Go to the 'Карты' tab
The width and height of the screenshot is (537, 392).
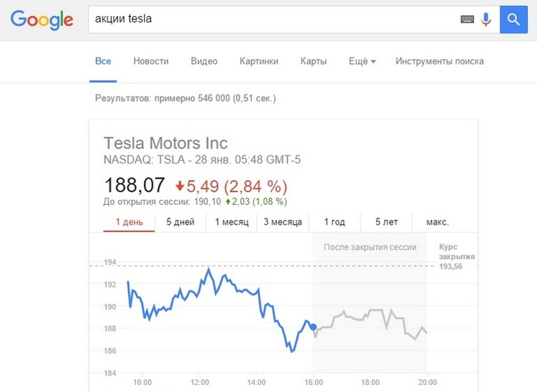click(x=313, y=61)
